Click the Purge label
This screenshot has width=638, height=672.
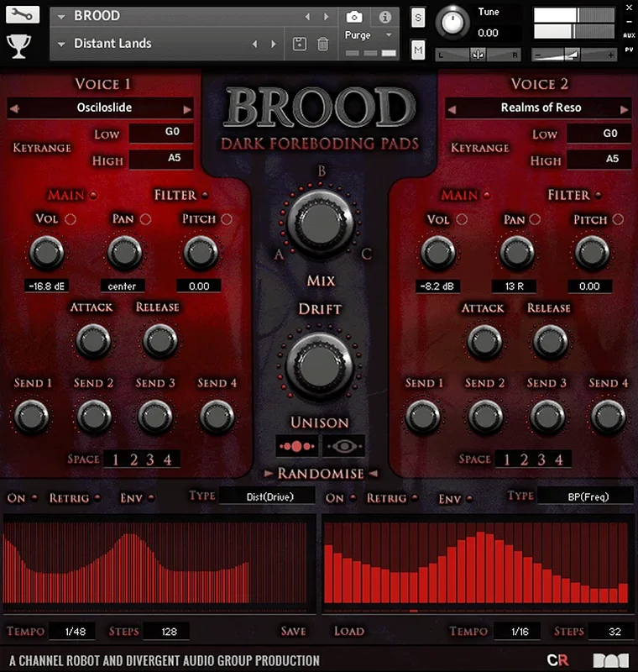358,35
